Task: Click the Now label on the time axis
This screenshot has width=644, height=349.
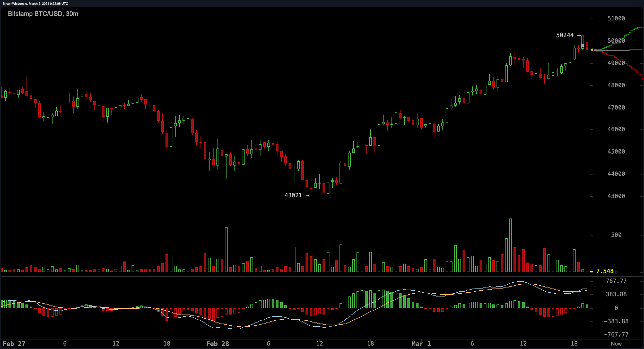Action: coord(616,343)
